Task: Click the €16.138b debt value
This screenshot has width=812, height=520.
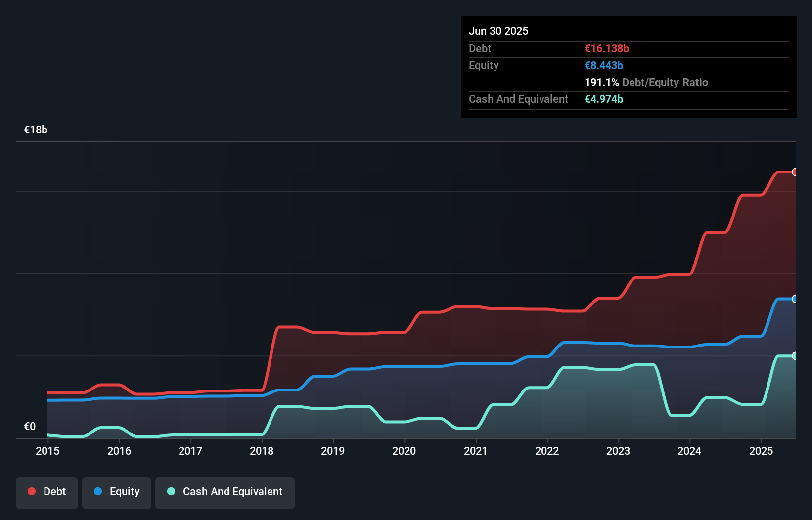Action: click(x=607, y=48)
